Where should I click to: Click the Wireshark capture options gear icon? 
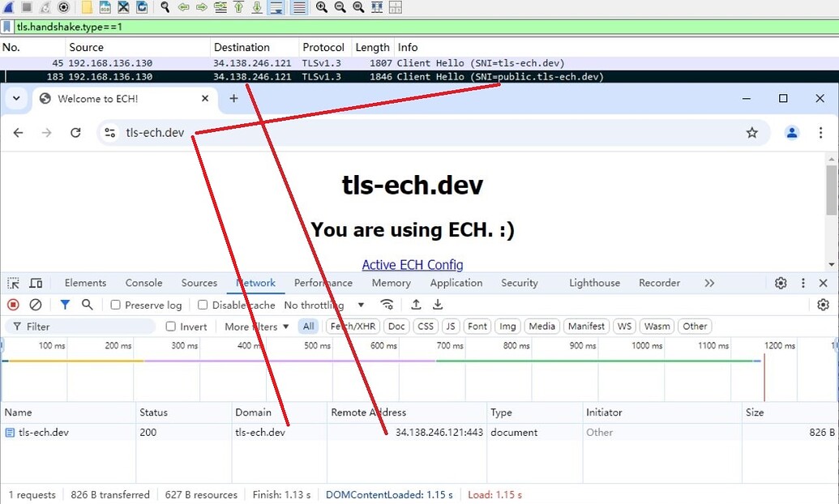click(x=63, y=7)
